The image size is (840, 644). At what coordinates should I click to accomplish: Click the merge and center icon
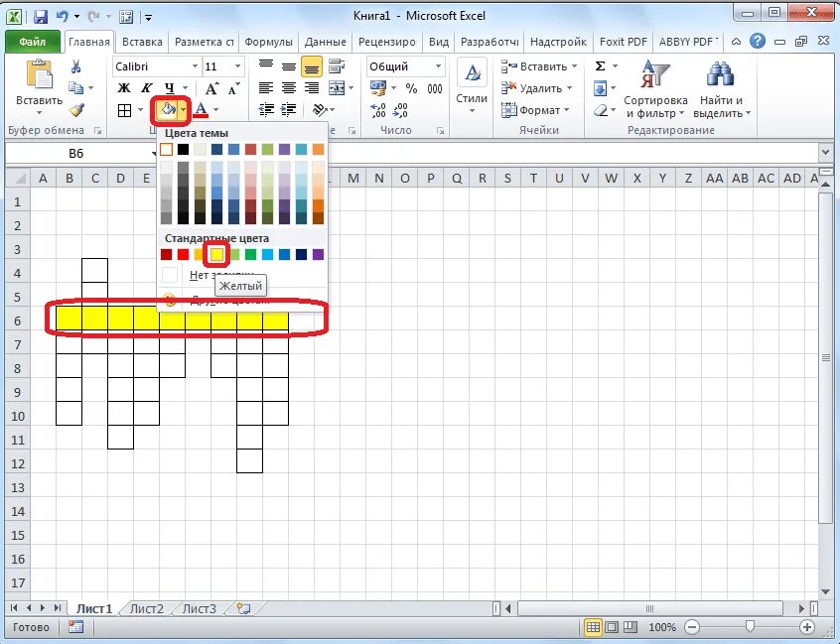point(336,87)
